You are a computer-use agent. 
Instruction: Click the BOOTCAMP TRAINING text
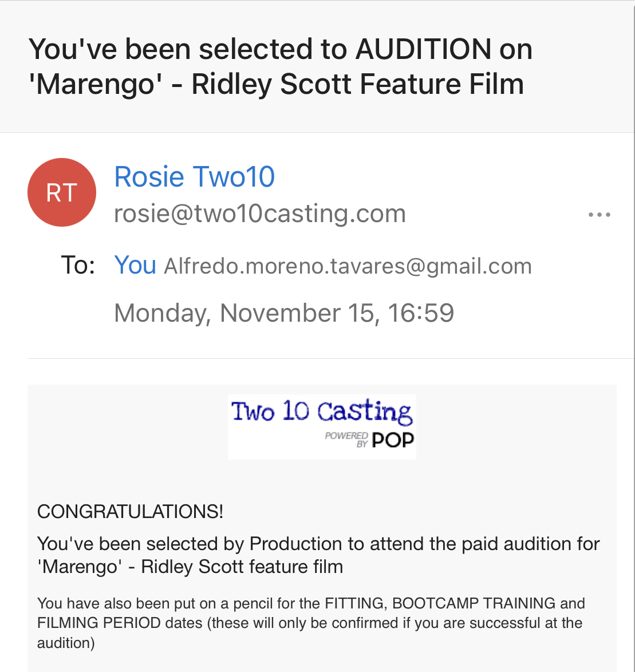click(x=474, y=603)
